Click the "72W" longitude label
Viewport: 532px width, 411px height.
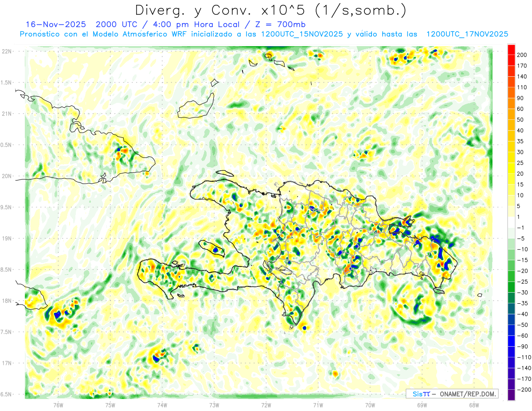coord(266,404)
